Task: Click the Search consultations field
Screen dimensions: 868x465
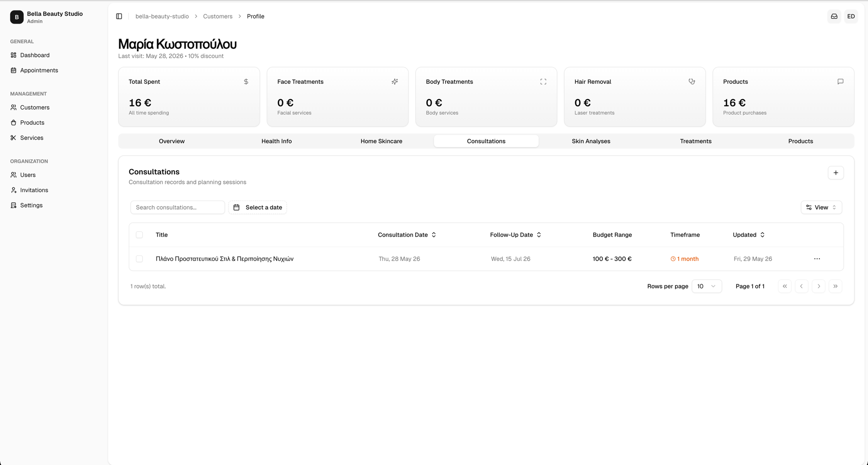Action: [x=177, y=207]
